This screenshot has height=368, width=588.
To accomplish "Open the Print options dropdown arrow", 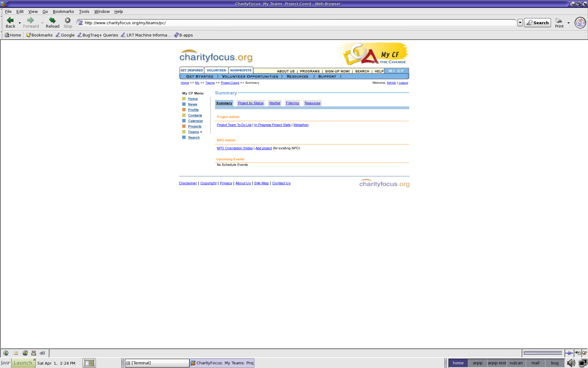I will [x=568, y=23].
